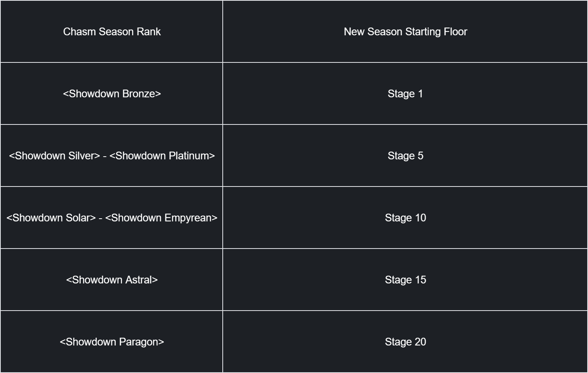Screen dimensions: 588x373
Task: Click the Showdown Empyrean text
Action: [x=161, y=218]
